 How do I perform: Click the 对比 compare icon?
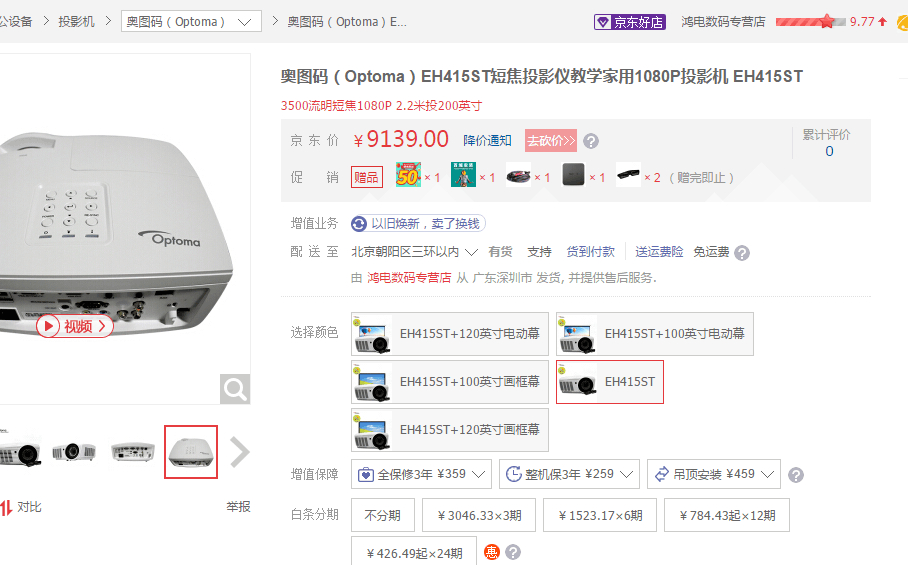click(6, 508)
